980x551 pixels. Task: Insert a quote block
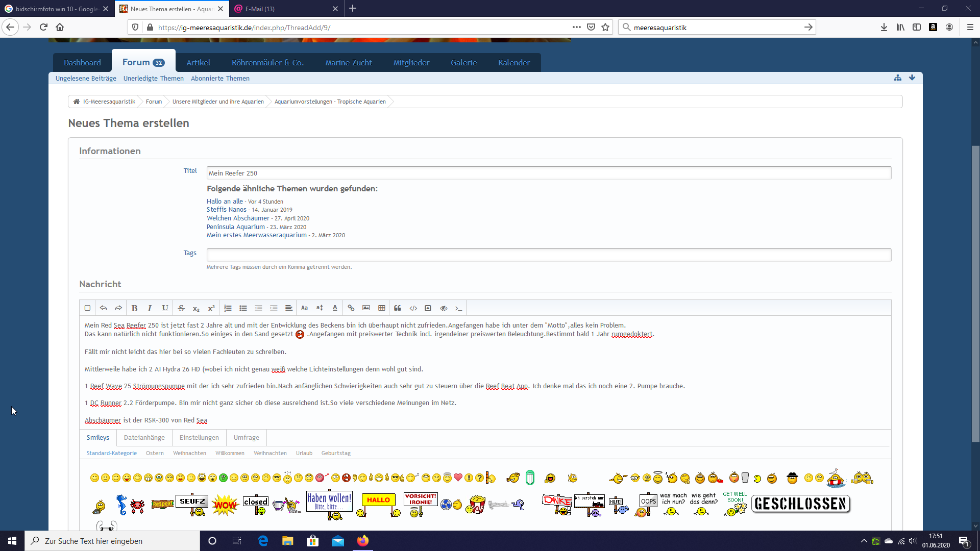[398, 308]
